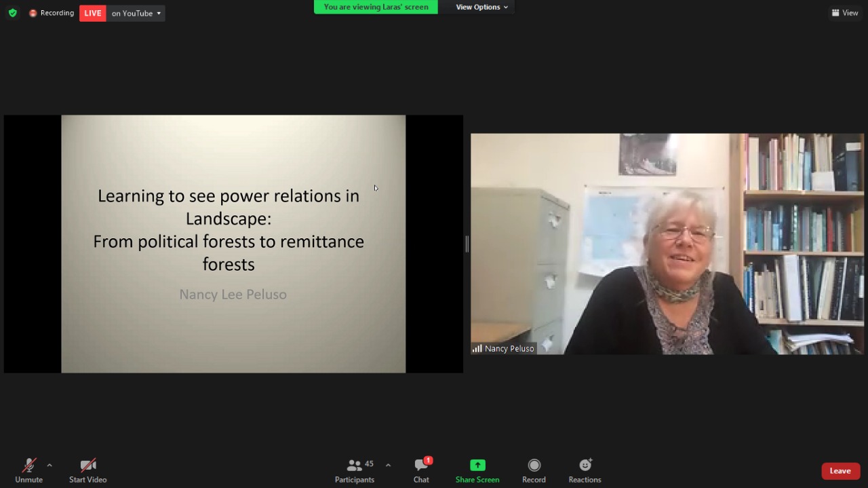Click the 'You are viewing Laras' screen' banner

coord(376,7)
